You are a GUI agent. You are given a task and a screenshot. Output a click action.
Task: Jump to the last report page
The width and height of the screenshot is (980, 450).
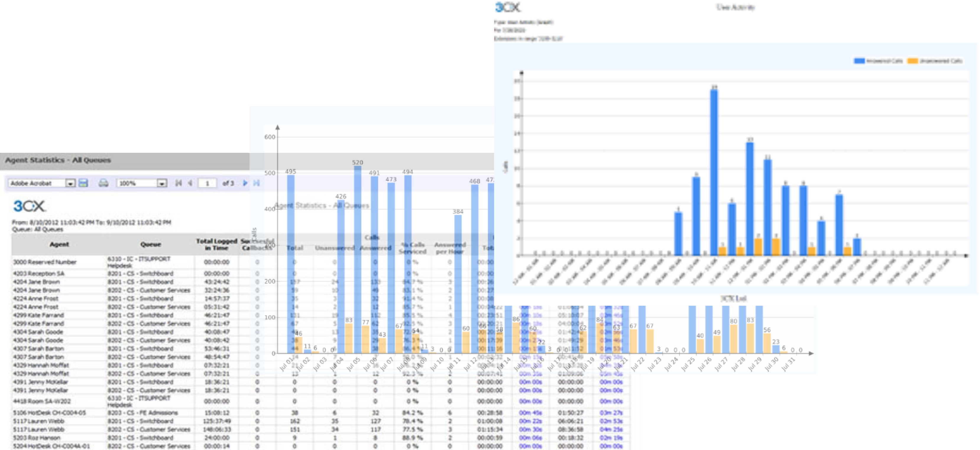[x=256, y=183]
